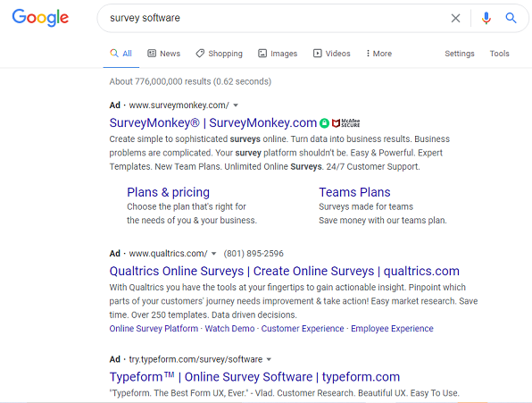Open the Settings menu
The image size is (532, 403).
tap(460, 54)
